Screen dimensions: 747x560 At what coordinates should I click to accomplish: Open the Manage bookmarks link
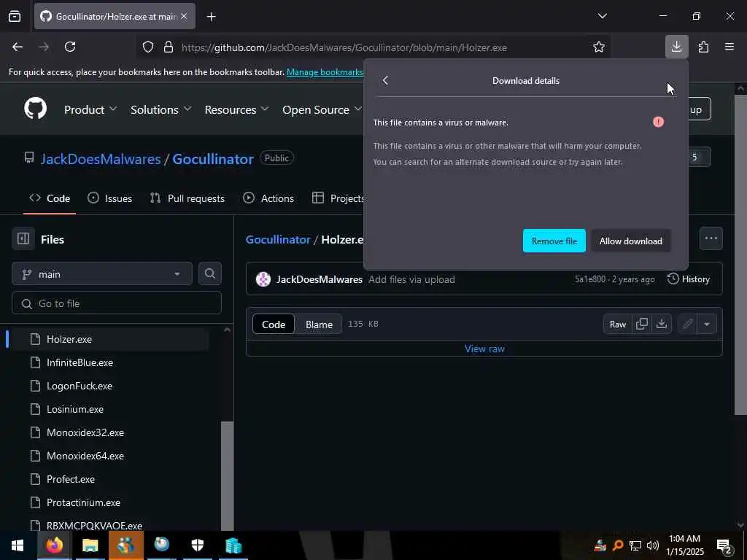click(325, 72)
